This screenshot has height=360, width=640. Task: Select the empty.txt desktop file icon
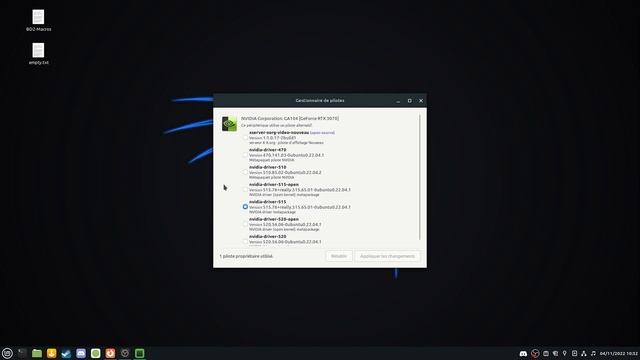coord(38,51)
